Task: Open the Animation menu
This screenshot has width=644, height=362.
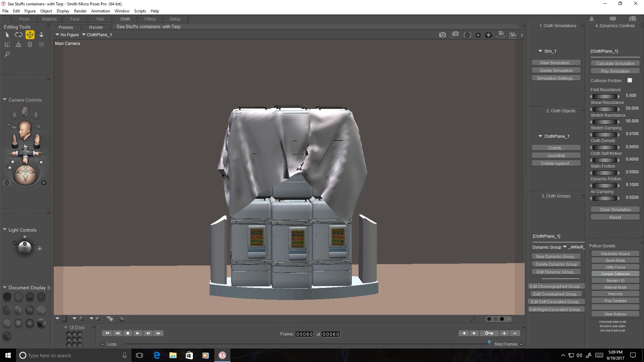Action: 100,11
